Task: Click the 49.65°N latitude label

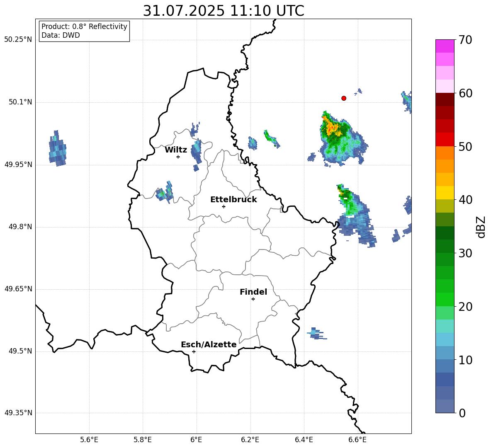Action: pyautogui.click(x=18, y=289)
